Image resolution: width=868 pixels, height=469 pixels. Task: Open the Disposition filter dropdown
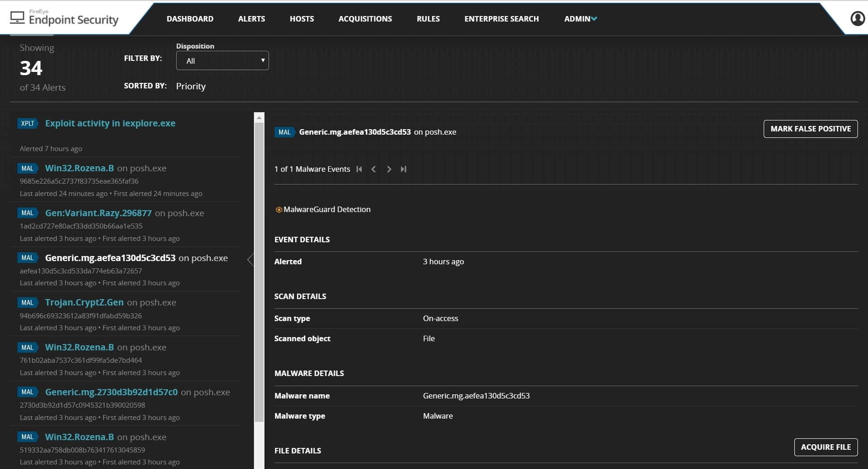222,60
